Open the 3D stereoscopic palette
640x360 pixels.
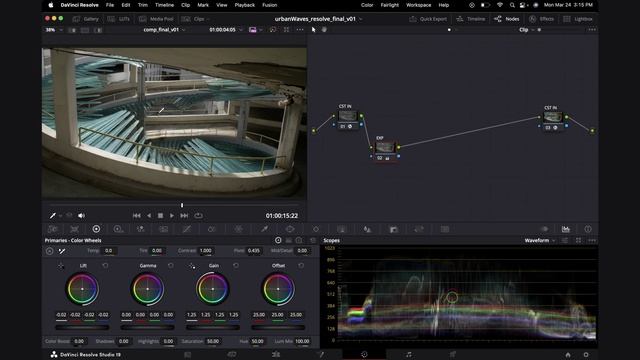coord(445,229)
